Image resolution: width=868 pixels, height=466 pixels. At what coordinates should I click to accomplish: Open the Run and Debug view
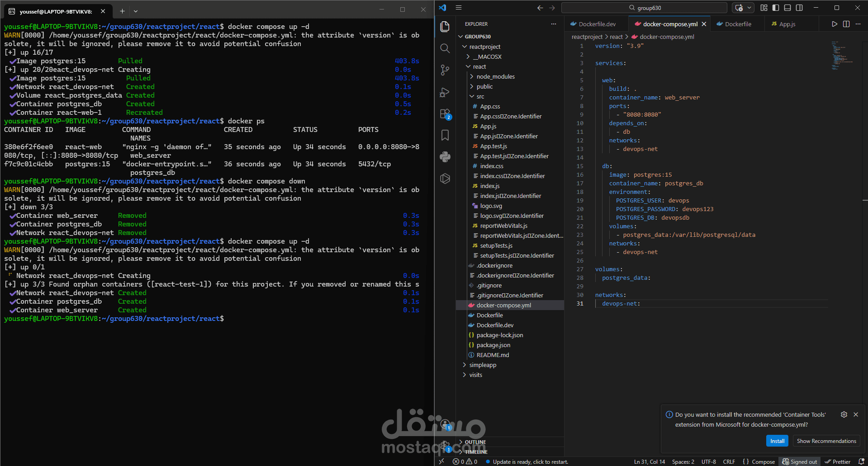point(445,92)
